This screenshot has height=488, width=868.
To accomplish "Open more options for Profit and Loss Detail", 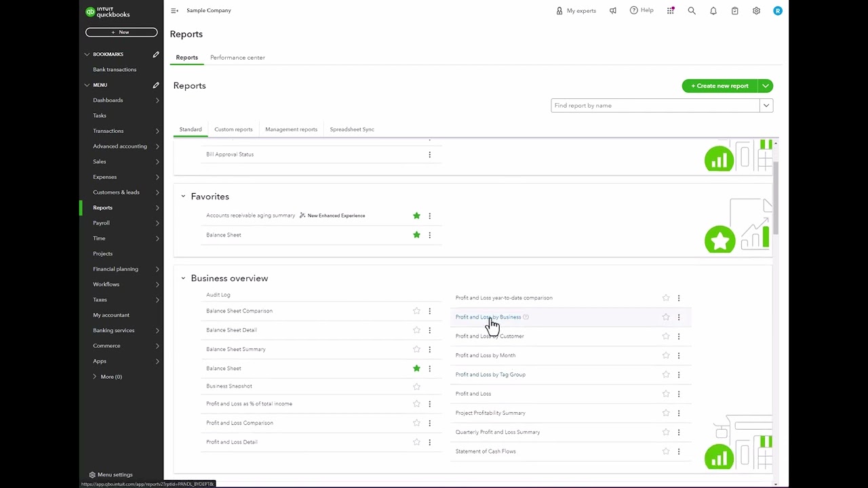I will (429, 442).
